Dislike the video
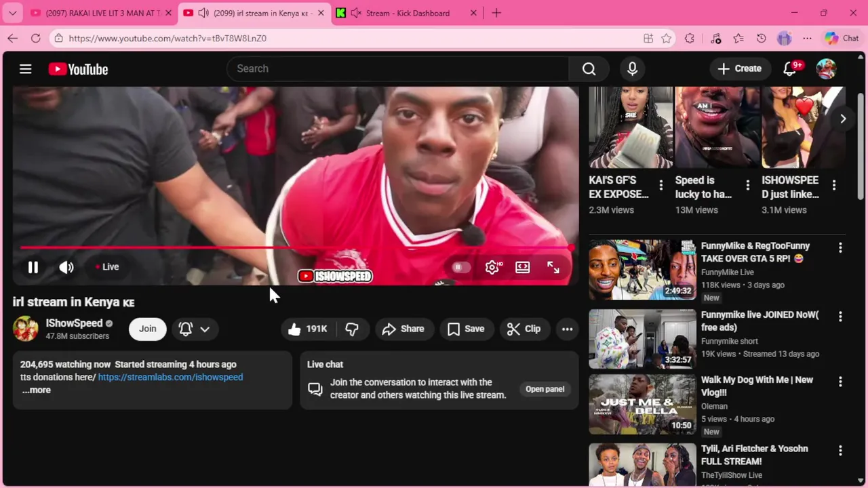 tap(352, 329)
